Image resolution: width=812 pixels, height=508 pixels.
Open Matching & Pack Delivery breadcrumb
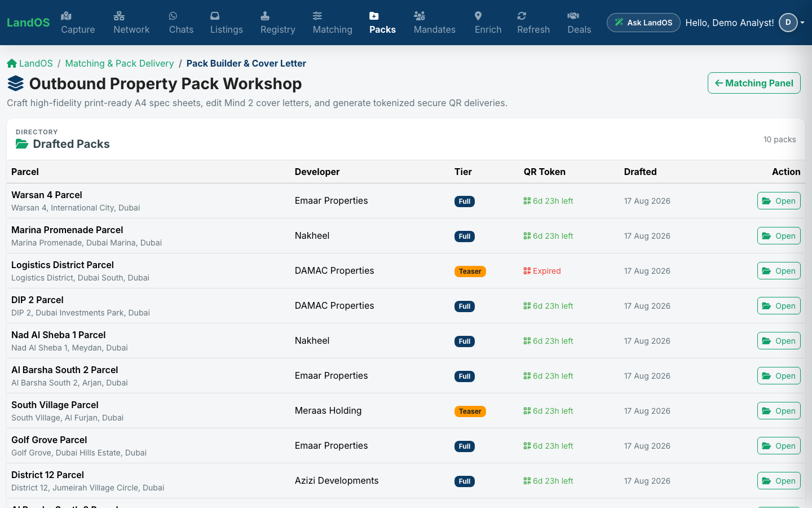click(x=120, y=63)
